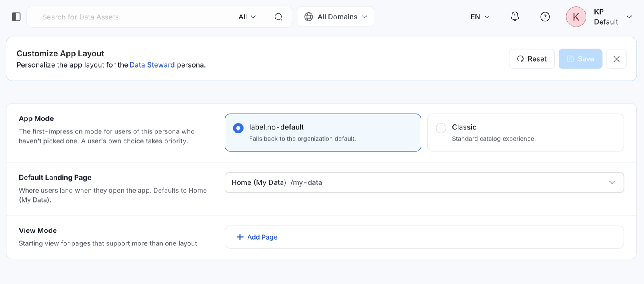Click the search magnifier icon

coord(278,17)
